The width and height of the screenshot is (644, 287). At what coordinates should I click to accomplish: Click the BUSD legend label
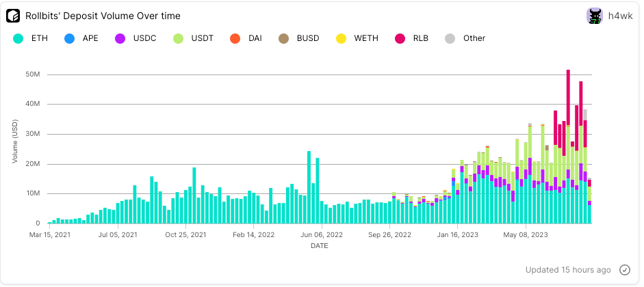tap(308, 38)
